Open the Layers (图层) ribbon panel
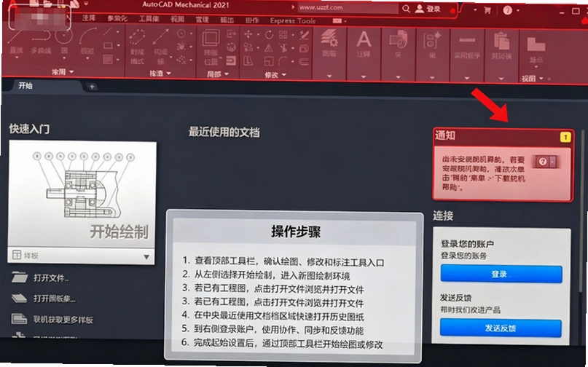The width and height of the screenshot is (588, 367). 329,43
